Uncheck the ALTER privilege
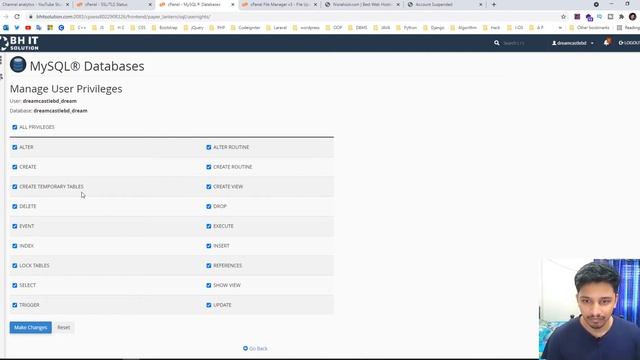This screenshot has width=640, height=360. [15, 147]
